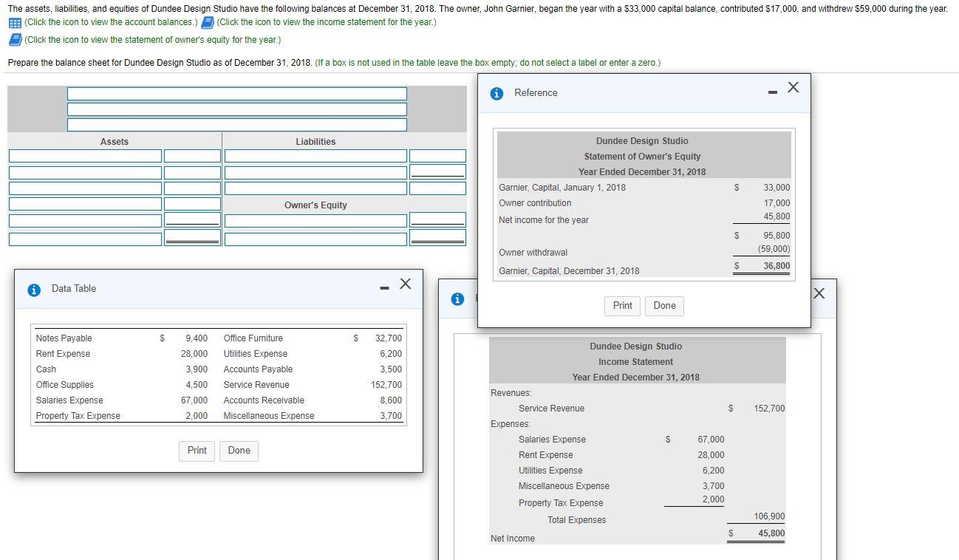
Task: Select the second liability name field
Action: 315,173
